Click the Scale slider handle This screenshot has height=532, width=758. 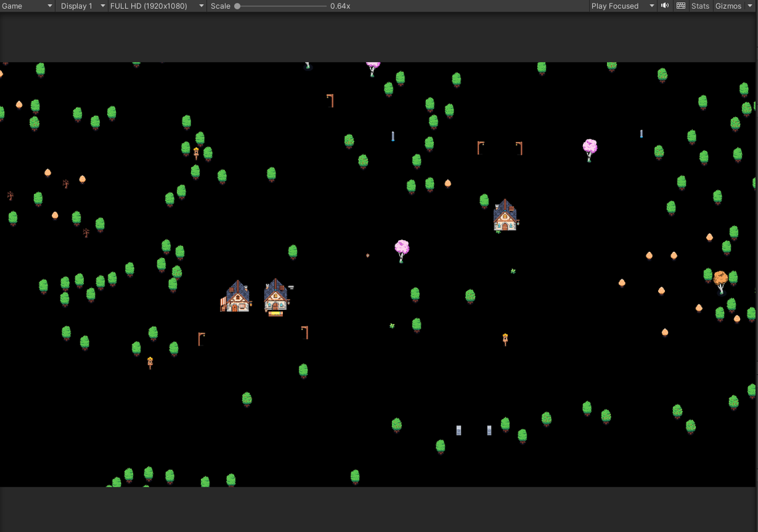238,6
